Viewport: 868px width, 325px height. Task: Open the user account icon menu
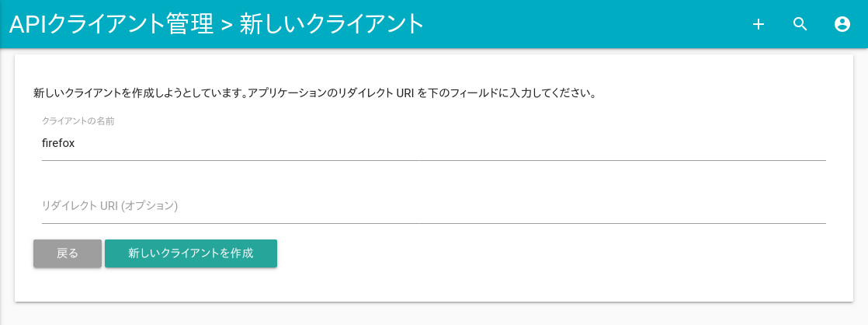coord(842,24)
